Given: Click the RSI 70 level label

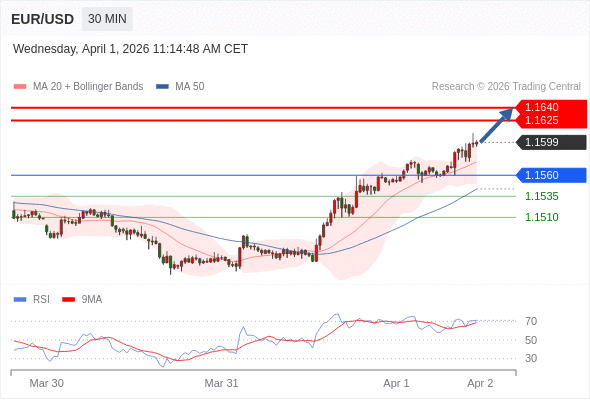Looking at the screenshot, I should 531,321.
